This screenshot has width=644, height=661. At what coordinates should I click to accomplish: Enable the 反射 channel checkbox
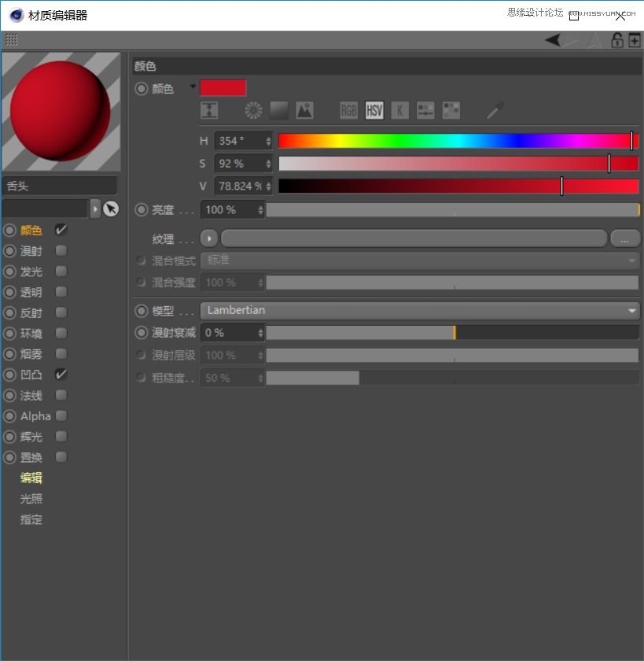click(x=61, y=312)
